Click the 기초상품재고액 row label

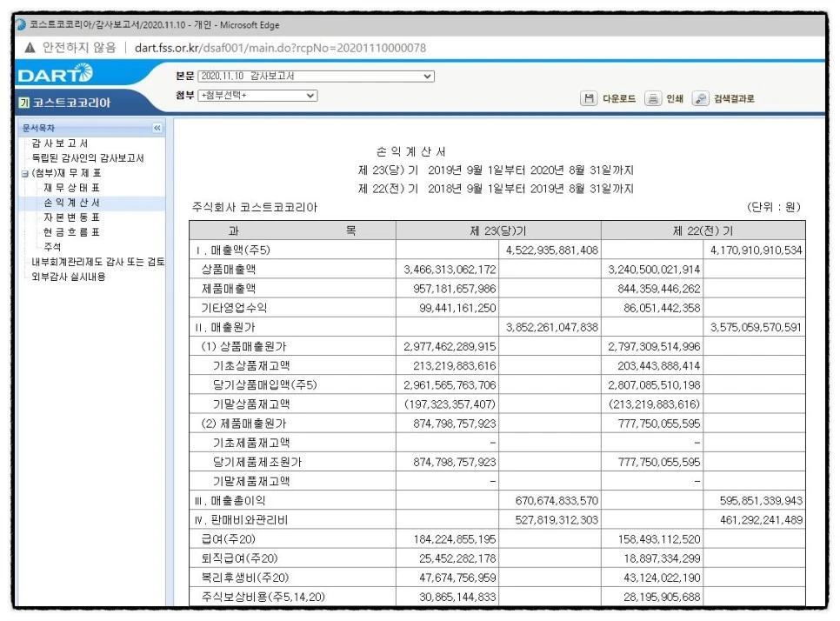251,366
